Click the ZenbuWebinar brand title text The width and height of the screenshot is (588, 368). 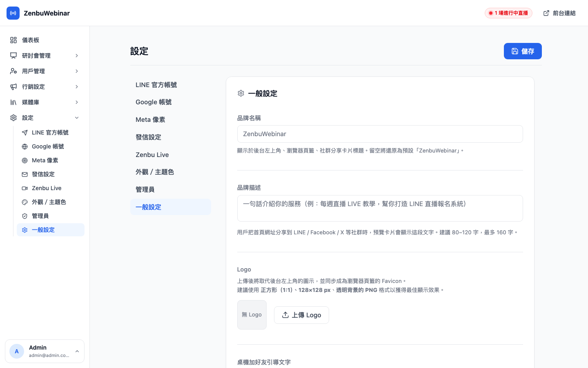(x=47, y=13)
